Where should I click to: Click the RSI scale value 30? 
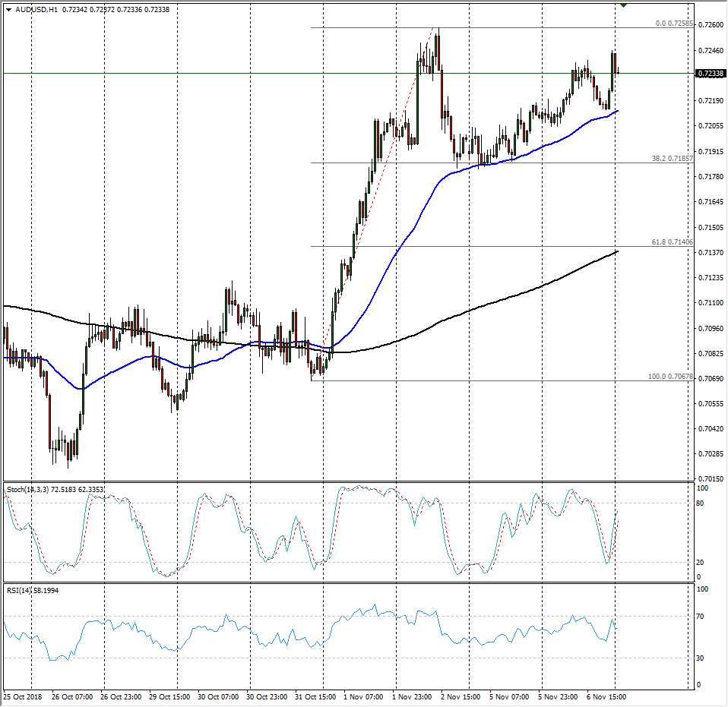coord(703,658)
